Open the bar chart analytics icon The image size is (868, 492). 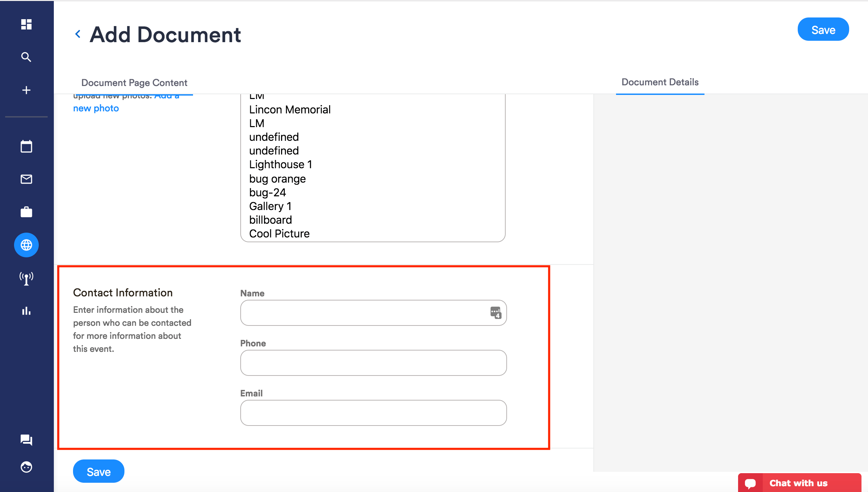(x=26, y=311)
